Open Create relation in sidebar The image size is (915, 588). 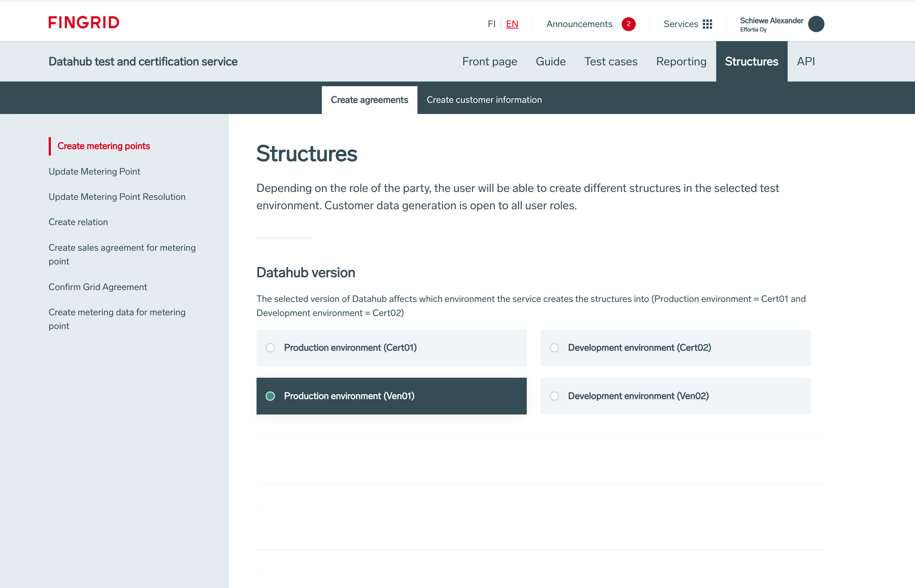tap(78, 222)
